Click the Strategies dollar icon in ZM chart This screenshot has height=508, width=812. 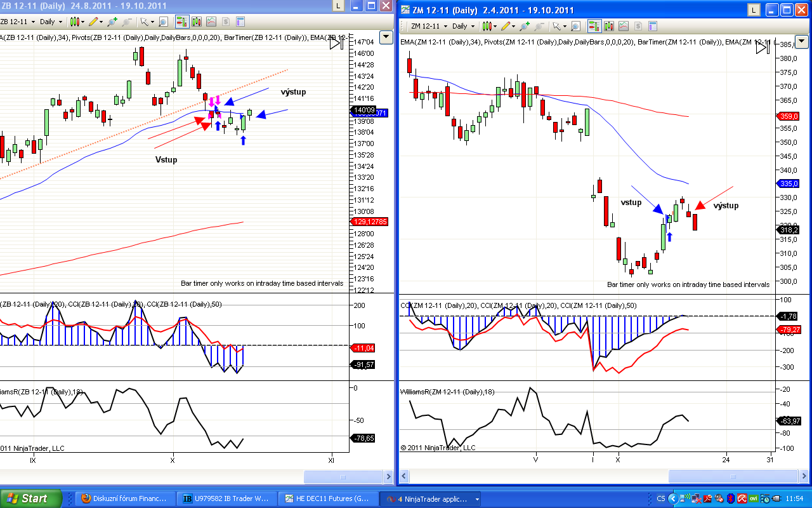coord(638,26)
